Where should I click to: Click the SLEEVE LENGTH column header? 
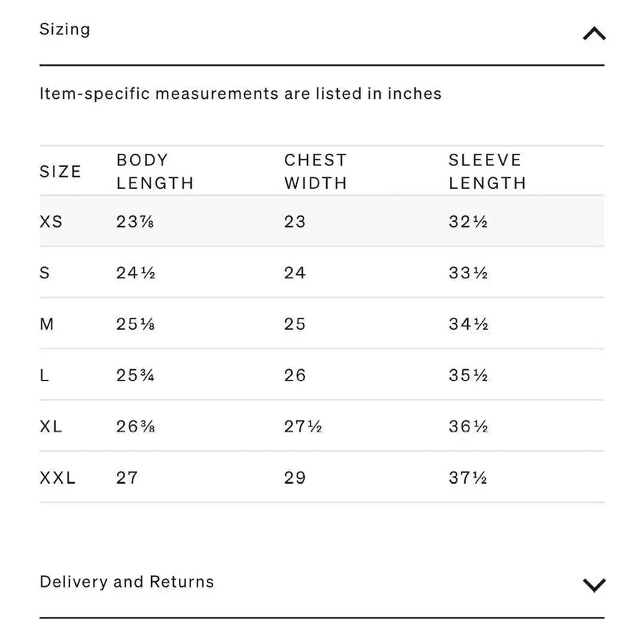click(487, 172)
